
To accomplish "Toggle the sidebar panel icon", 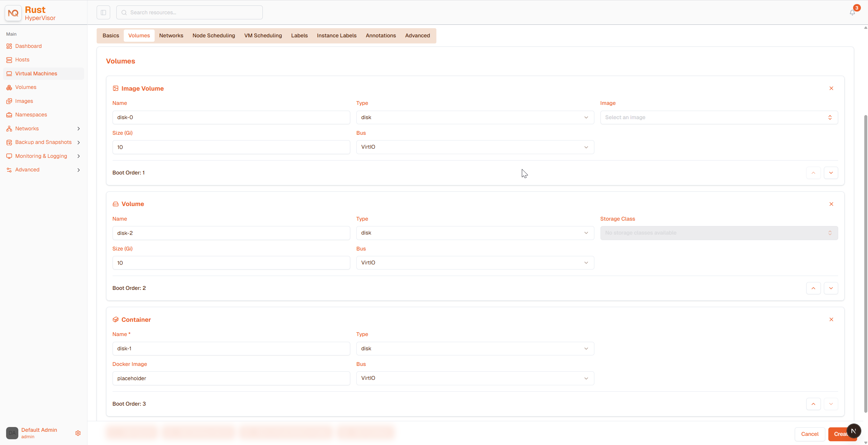I will pyautogui.click(x=103, y=13).
